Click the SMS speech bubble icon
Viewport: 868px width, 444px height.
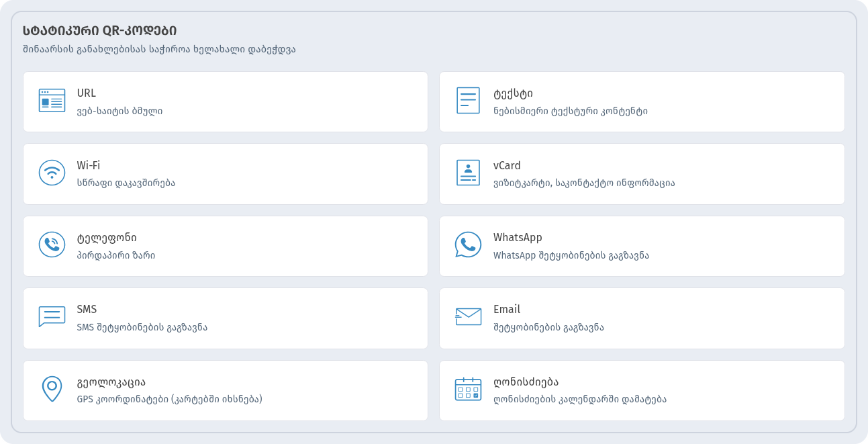tap(52, 316)
